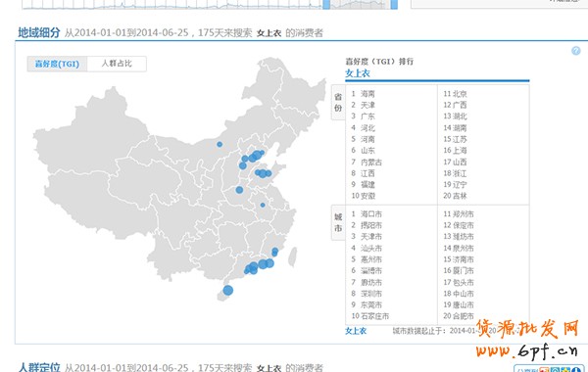Select city rank 18 中山市
The image size is (588, 372).
(x=459, y=294)
